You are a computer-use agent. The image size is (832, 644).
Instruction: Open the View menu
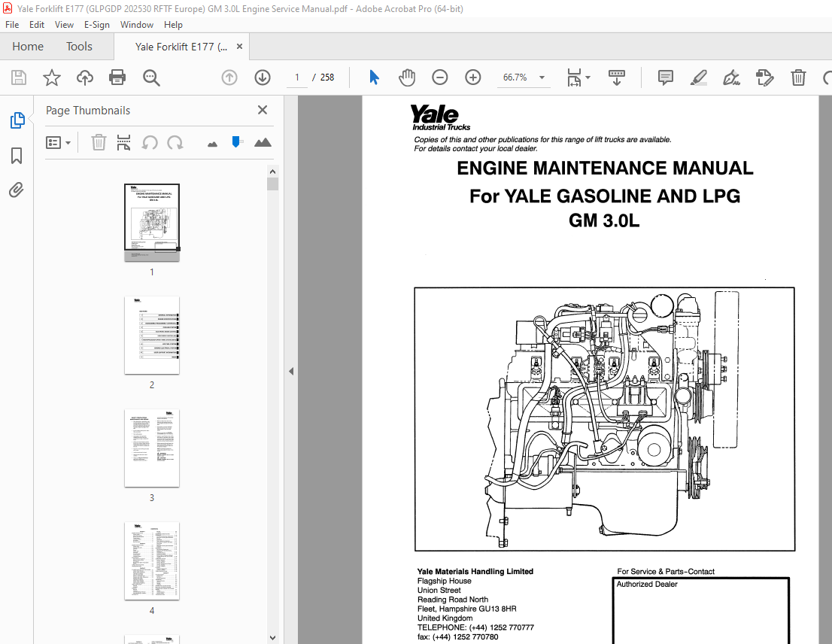[64, 24]
